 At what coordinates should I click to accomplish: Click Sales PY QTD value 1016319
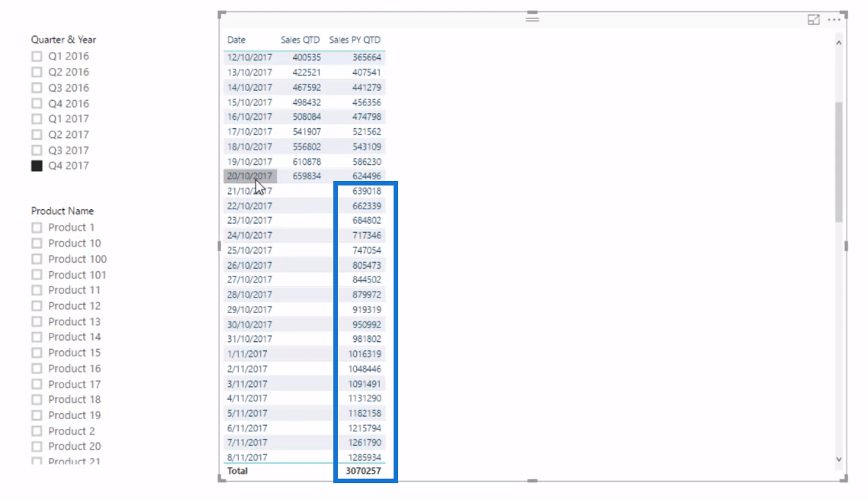pos(365,353)
